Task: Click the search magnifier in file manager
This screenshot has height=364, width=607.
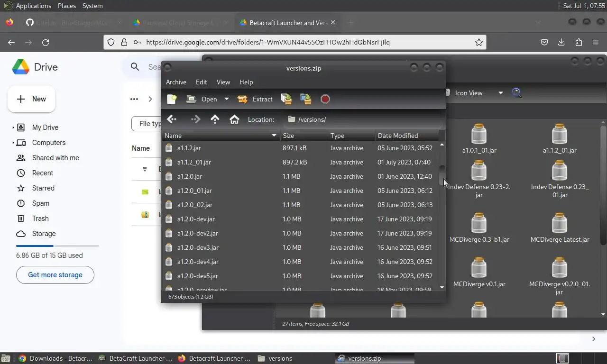Action: click(517, 93)
